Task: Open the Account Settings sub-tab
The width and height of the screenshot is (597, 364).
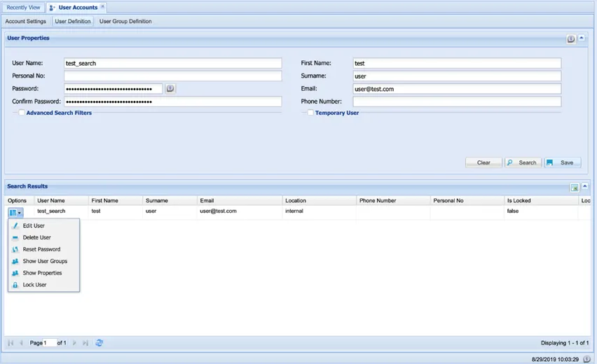Action: (x=25, y=21)
